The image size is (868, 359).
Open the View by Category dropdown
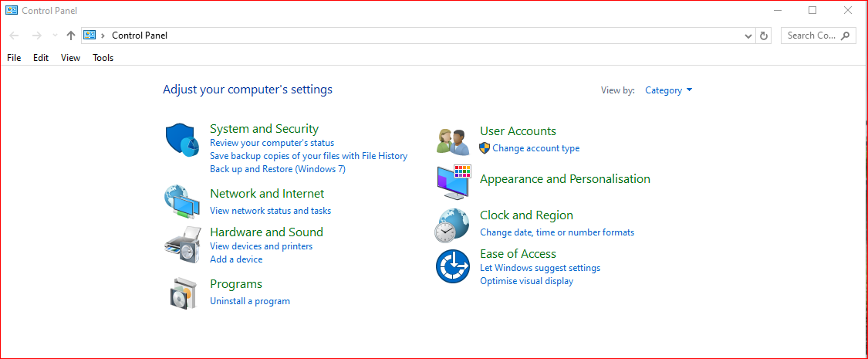point(669,90)
